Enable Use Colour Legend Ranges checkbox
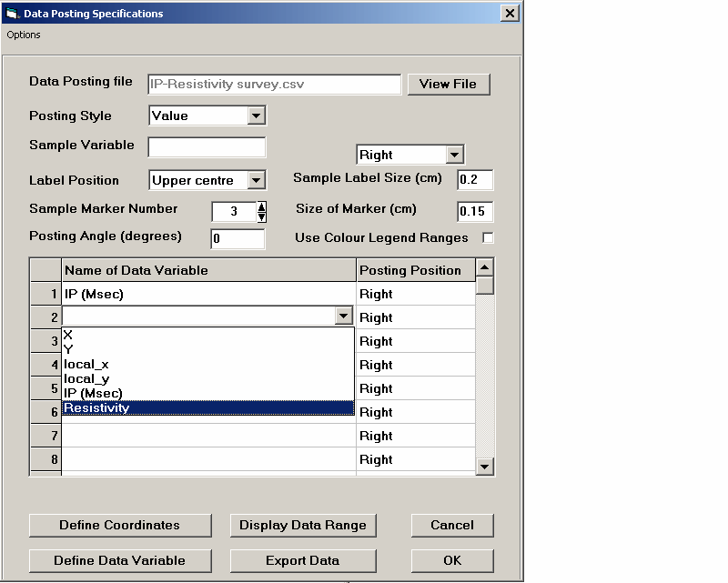The height and width of the screenshot is (583, 728). pyautogui.click(x=488, y=237)
